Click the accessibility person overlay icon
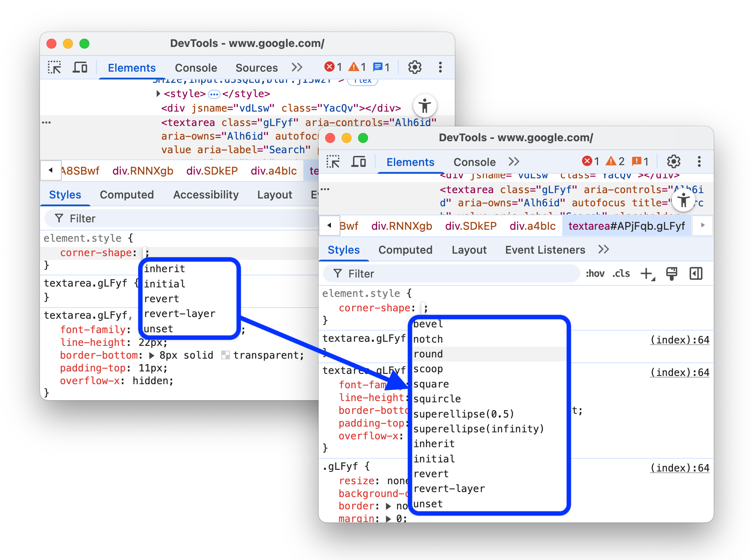Image resolution: width=752 pixels, height=560 pixels. tap(684, 201)
